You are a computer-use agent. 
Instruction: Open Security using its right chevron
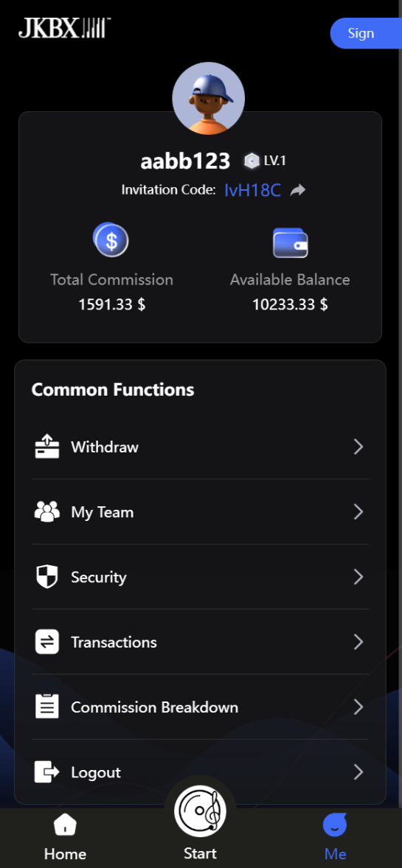358,577
